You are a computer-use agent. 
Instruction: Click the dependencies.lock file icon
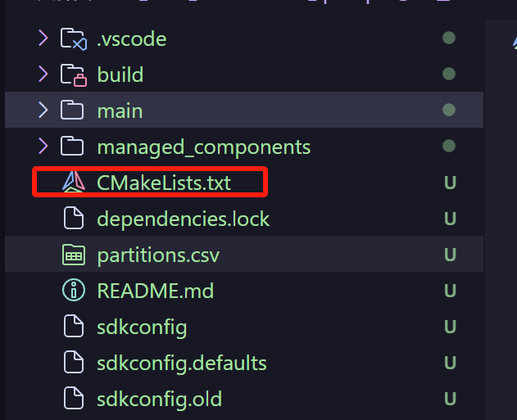tap(73, 219)
